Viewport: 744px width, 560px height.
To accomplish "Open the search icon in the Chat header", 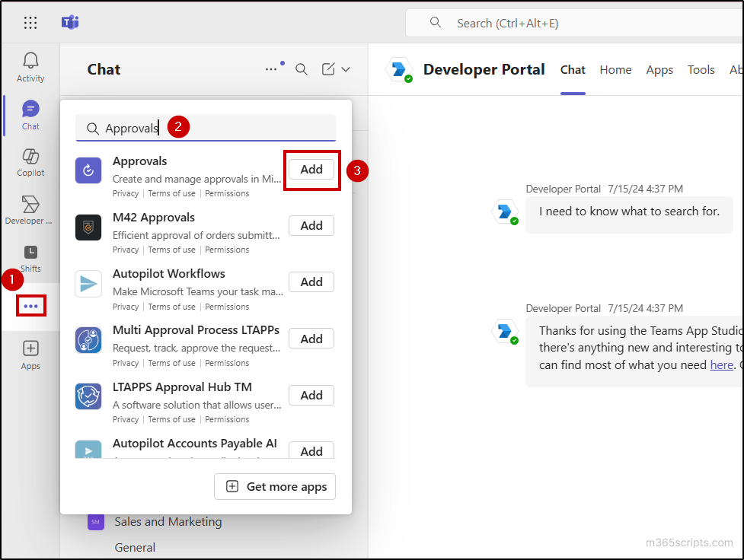I will (x=302, y=69).
